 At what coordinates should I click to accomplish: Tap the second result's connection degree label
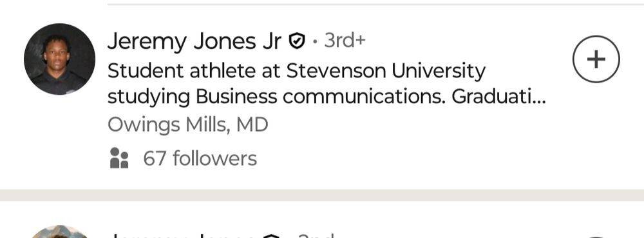pos(316,236)
